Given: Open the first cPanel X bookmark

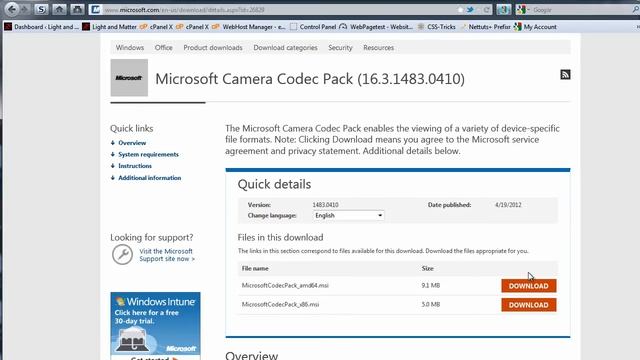Looking at the screenshot, I should click(x=156, y=27).
